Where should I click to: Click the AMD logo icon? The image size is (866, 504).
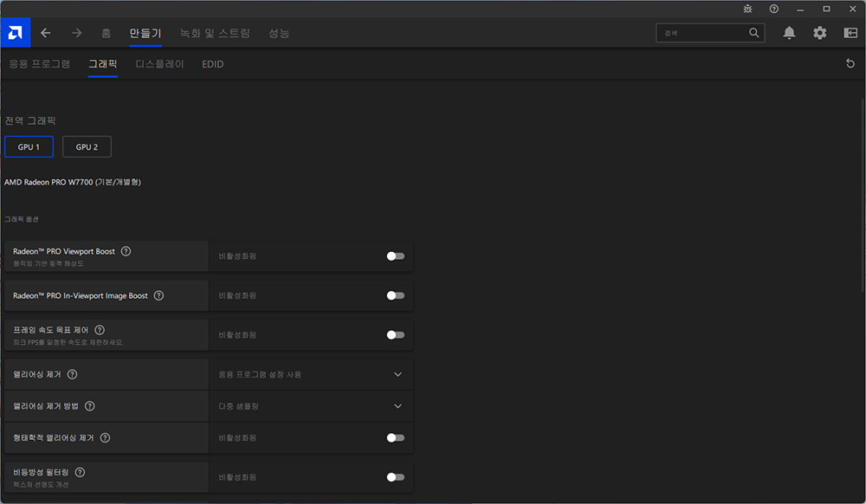(x=15, y=33)
